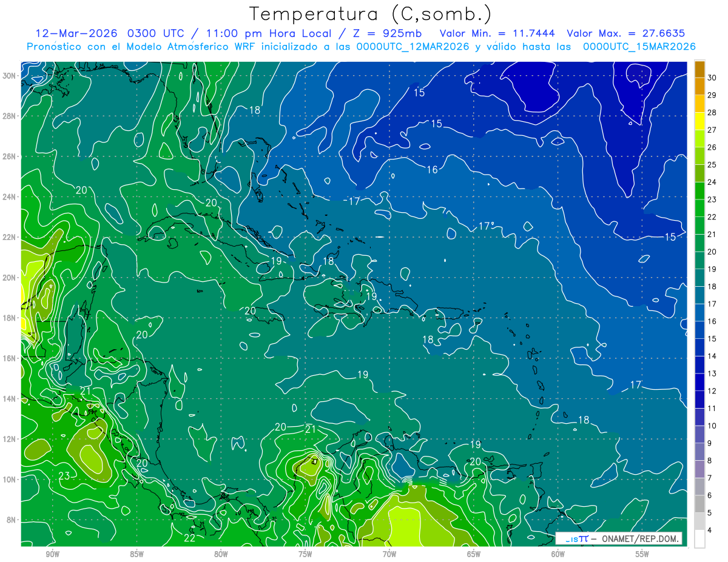Click the color scale label "9"
Viewport: 728px width, 562px height.
click(x=710, y=443)
